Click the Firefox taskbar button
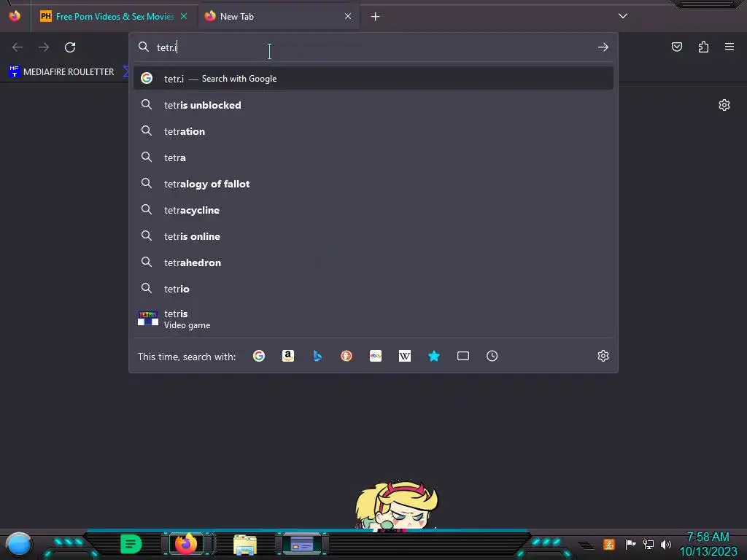 click(x=186, y=543)
